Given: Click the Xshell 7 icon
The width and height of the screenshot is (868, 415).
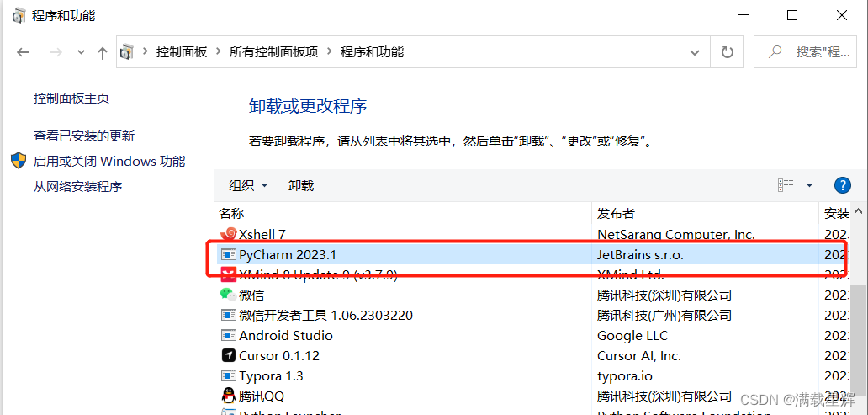Looking at the screenshot, I should [228, 234].
